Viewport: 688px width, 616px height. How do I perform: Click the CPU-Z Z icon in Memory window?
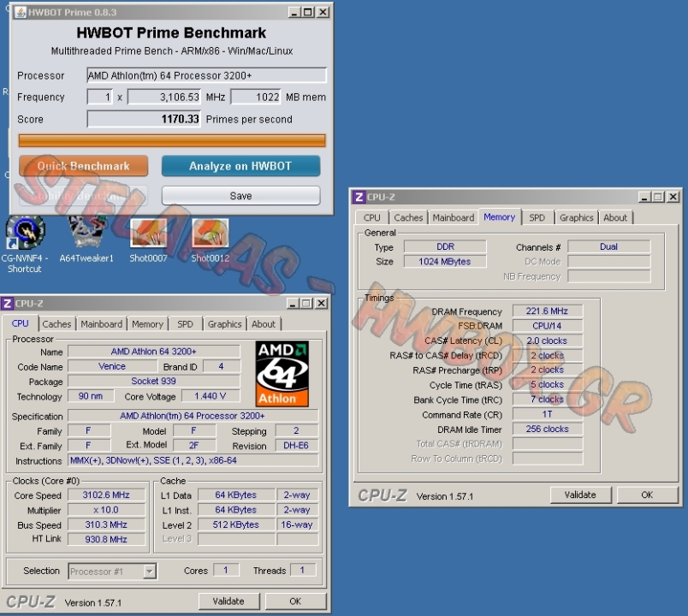[x=359, y=197]
